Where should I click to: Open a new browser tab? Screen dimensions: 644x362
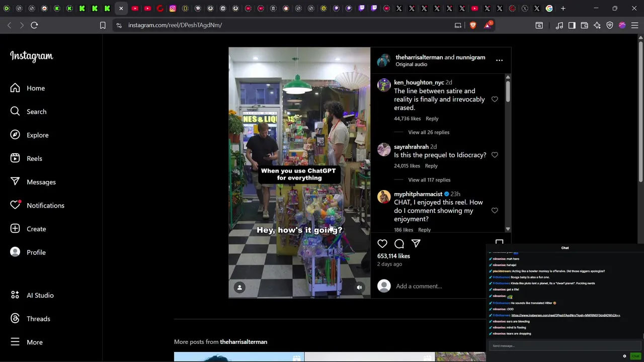(562, 9)
